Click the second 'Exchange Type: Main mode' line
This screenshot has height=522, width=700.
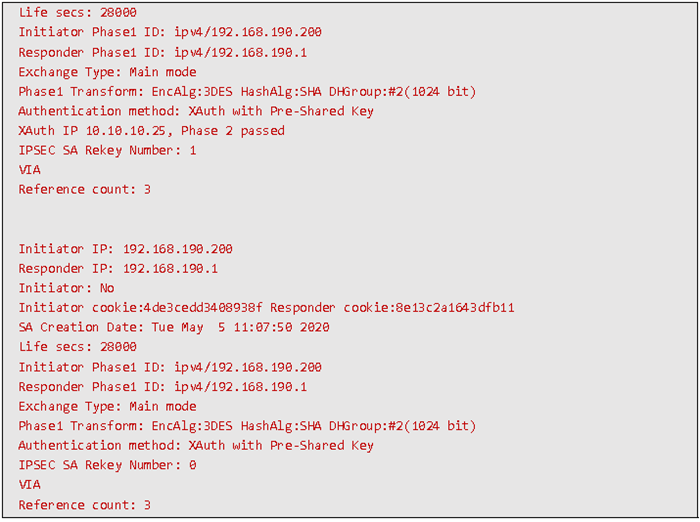[x=107, y=406]
